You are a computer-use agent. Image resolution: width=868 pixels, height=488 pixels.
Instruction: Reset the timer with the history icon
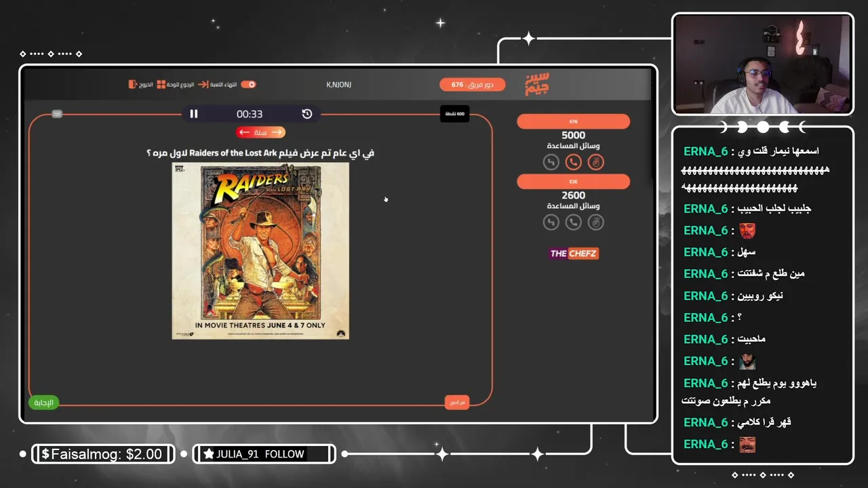307,114
